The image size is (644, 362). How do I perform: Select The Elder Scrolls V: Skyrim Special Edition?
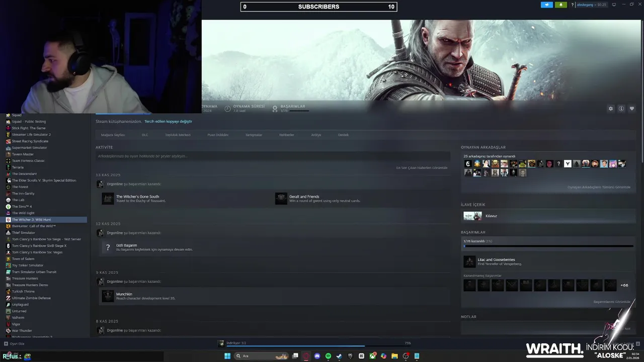point(44,180)
